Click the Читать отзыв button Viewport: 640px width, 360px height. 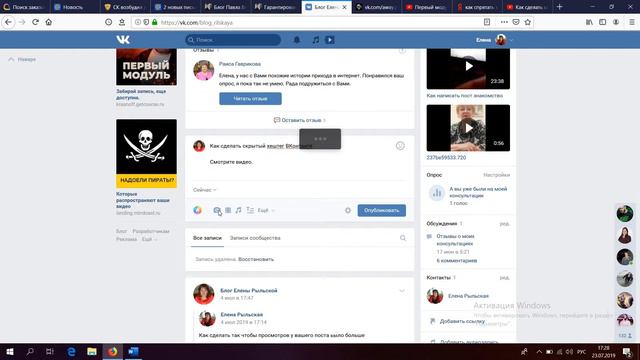(x=250, y=98)
